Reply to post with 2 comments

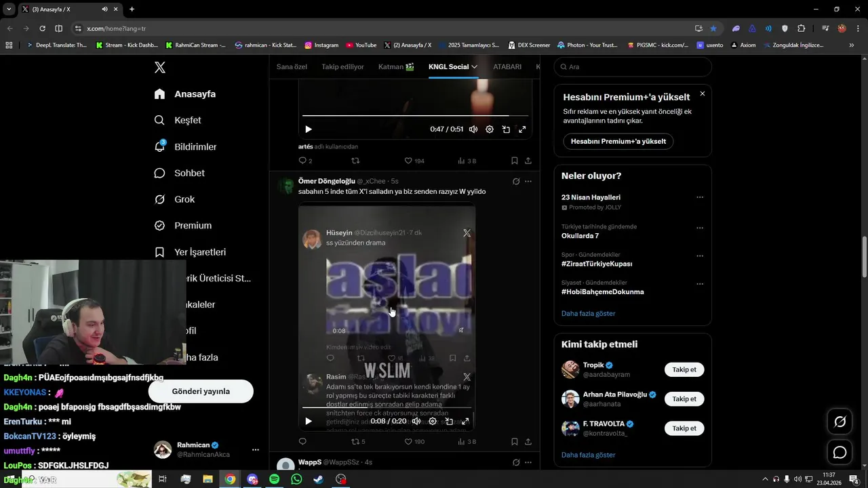[x=305, y=161]
